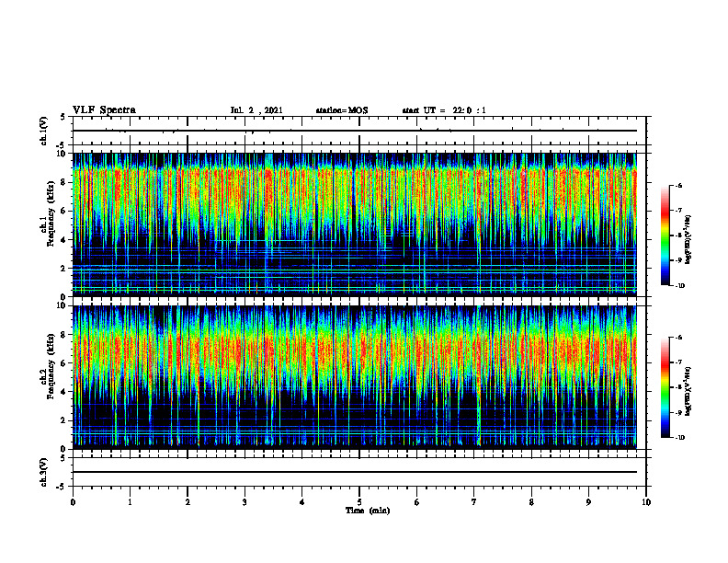Click inside the ch.1 frequency spectrogram panel

355,224
